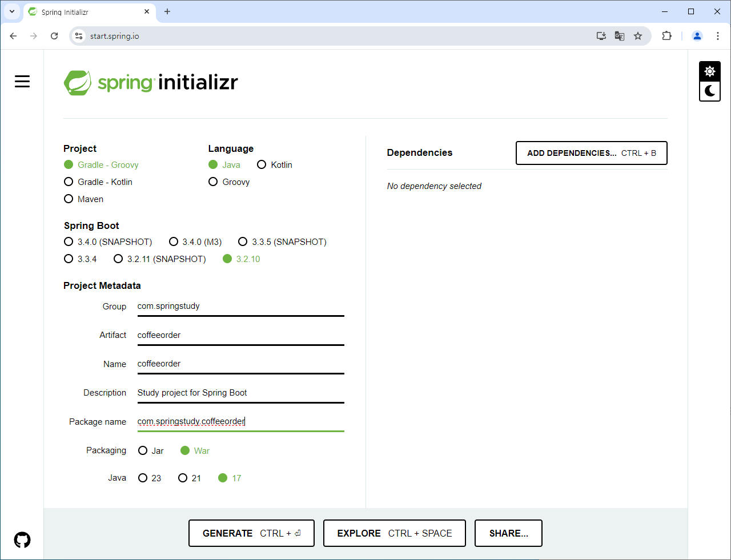Pick Java version 23
This screenshot has width=731, height=560.
pyautogui.click(x=150, y=478)
